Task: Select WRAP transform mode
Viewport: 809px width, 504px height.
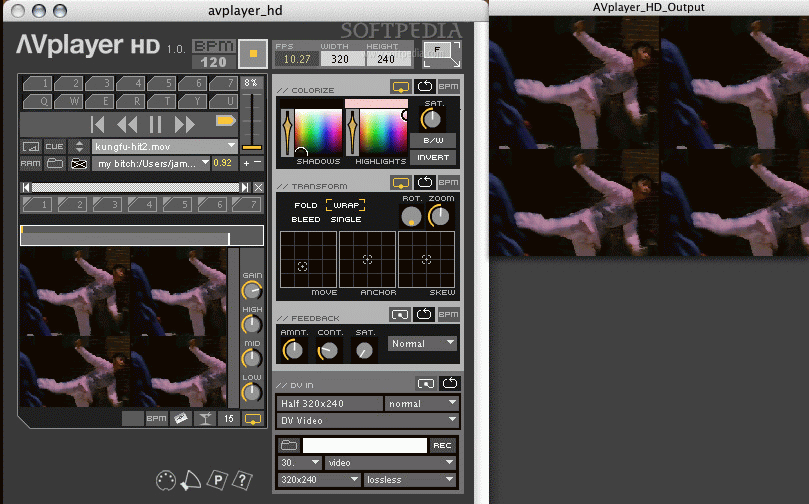Action: point(346,205)
